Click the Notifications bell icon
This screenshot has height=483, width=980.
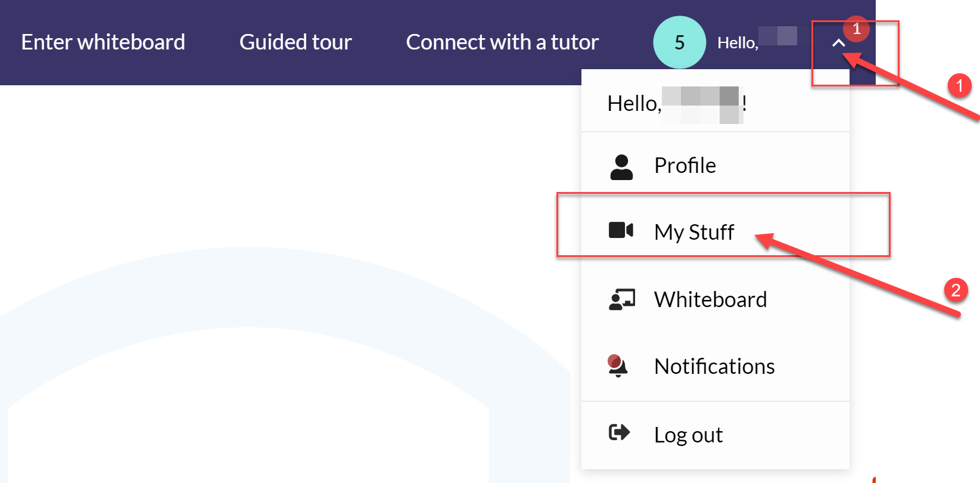coord(617,366)
